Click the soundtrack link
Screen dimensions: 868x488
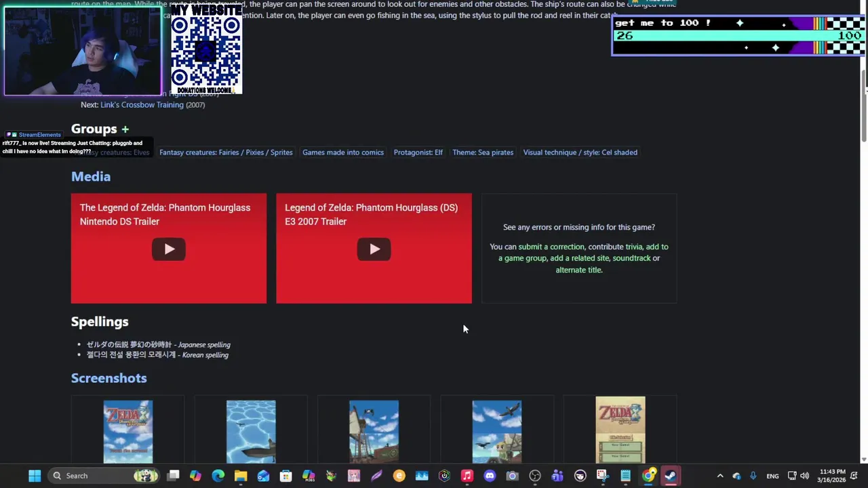click(631, 258)
